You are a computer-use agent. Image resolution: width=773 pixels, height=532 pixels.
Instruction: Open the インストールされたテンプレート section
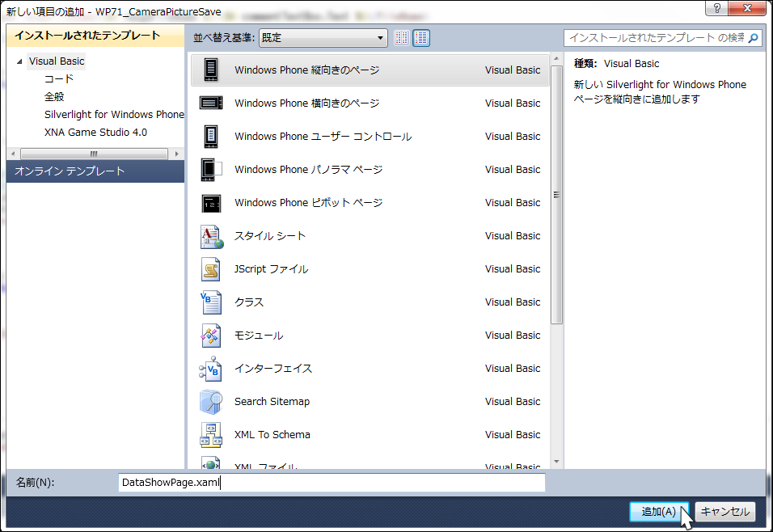95,36
